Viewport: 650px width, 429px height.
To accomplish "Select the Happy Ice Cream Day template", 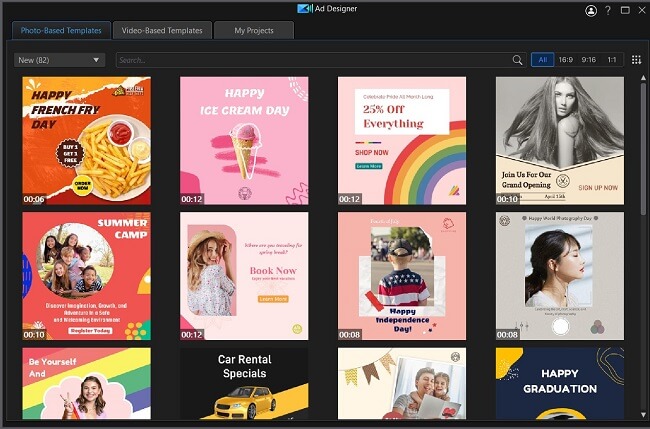I will coord(244,141).
